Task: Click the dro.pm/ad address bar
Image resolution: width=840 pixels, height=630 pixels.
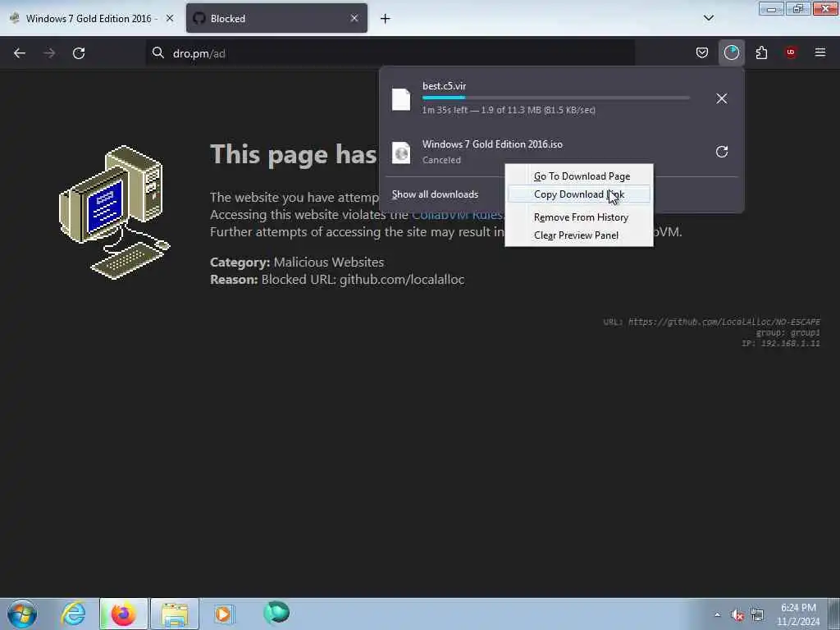Action: click(x=390, y=53)
